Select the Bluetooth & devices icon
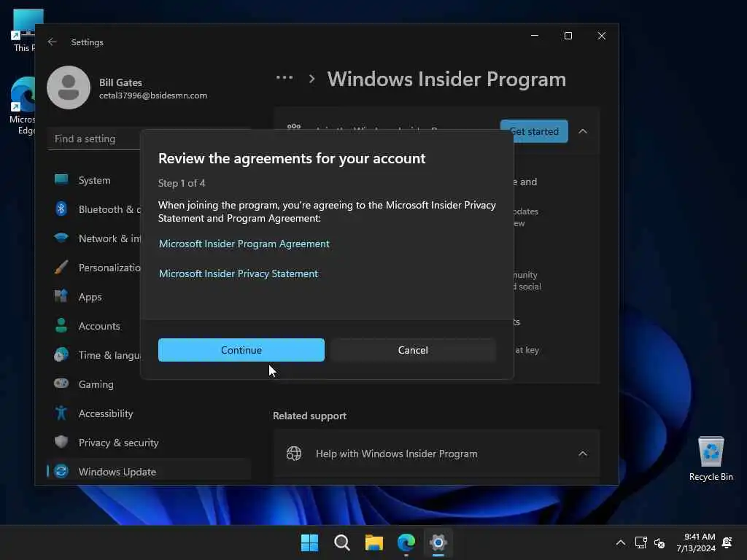Viewport: 747px width, 560px height. click(61, 209)
